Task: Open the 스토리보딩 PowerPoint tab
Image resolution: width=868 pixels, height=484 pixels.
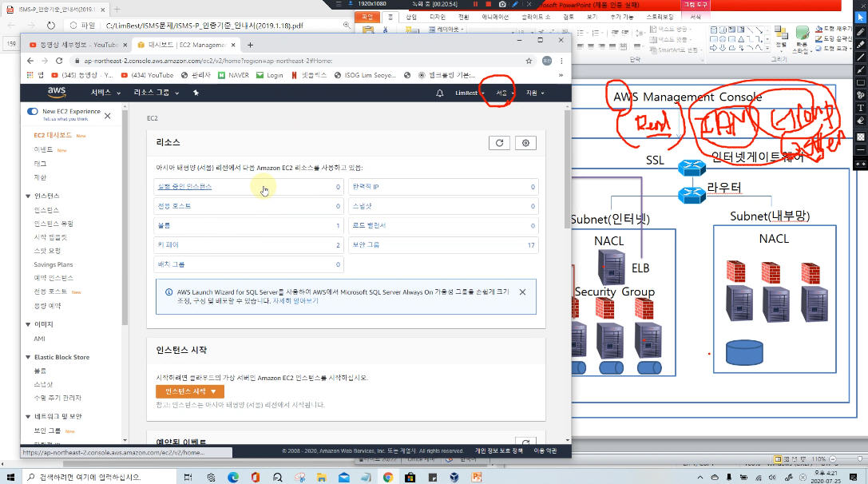Action: tap(660, 17)
